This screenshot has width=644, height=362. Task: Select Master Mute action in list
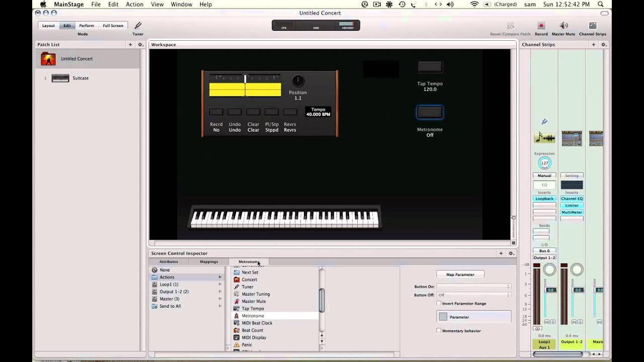click(x=275, y=301)
